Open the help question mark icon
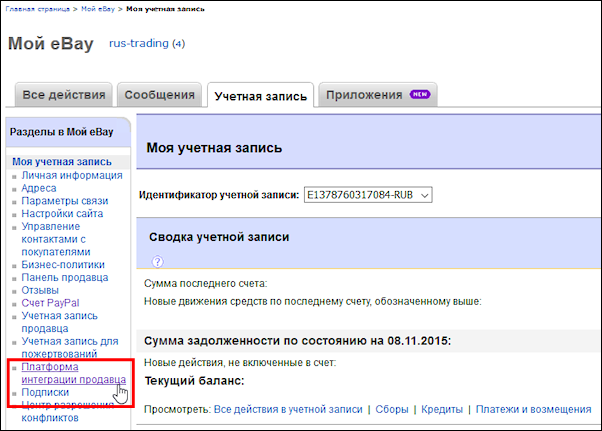 coord(157,262)
